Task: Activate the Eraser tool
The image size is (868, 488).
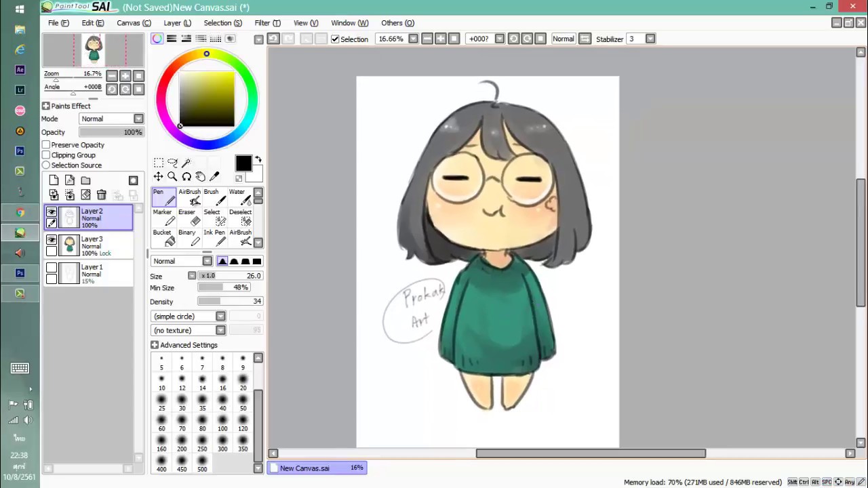Action: point(189,218)
